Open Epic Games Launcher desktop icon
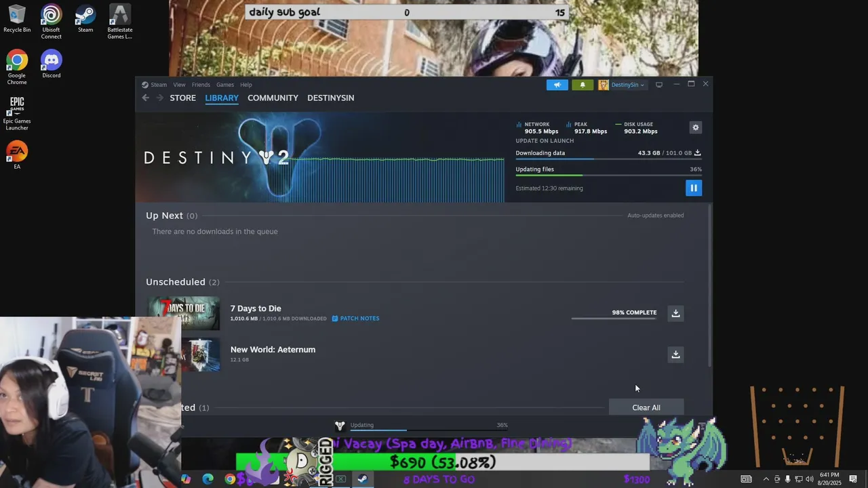The image size is (868, 488). tap(17, 113)
